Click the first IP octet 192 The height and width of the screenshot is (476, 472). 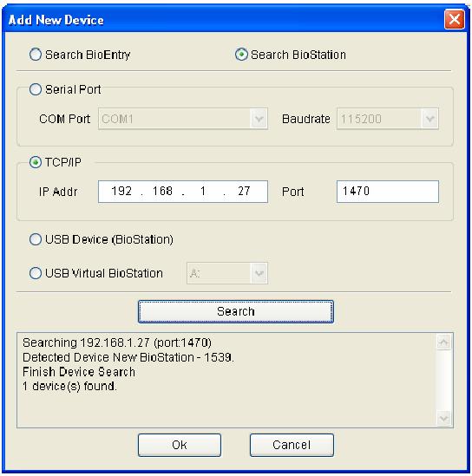[121, 191]
